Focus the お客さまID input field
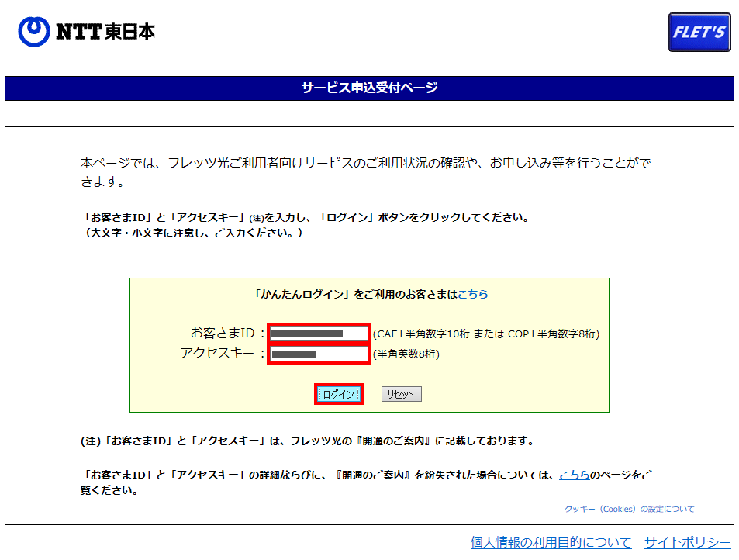The width and height of the screenshot is (739, 560). click(x=318, y=334)
